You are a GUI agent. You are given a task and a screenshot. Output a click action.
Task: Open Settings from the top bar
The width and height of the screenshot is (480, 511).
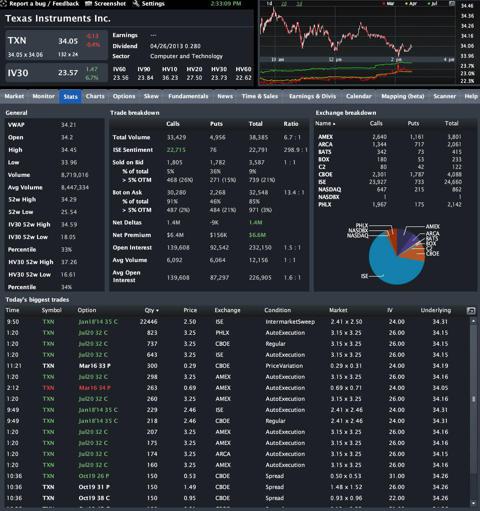tap(153, 4)
